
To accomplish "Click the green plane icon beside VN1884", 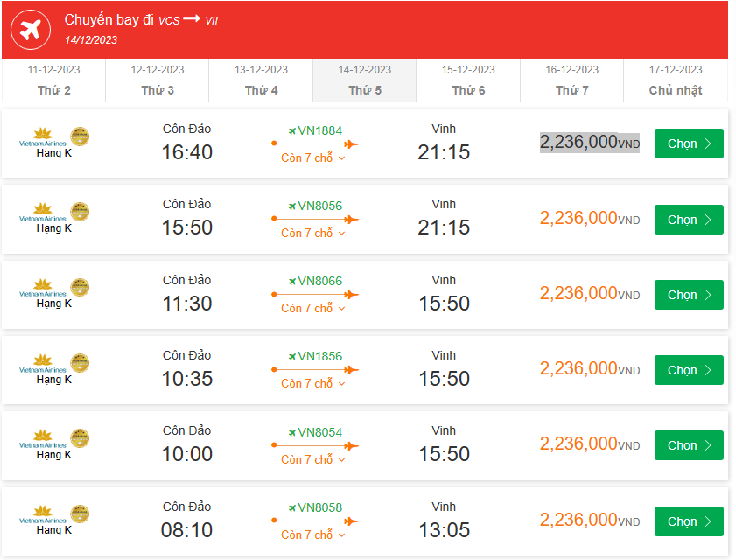I will 292,130.
